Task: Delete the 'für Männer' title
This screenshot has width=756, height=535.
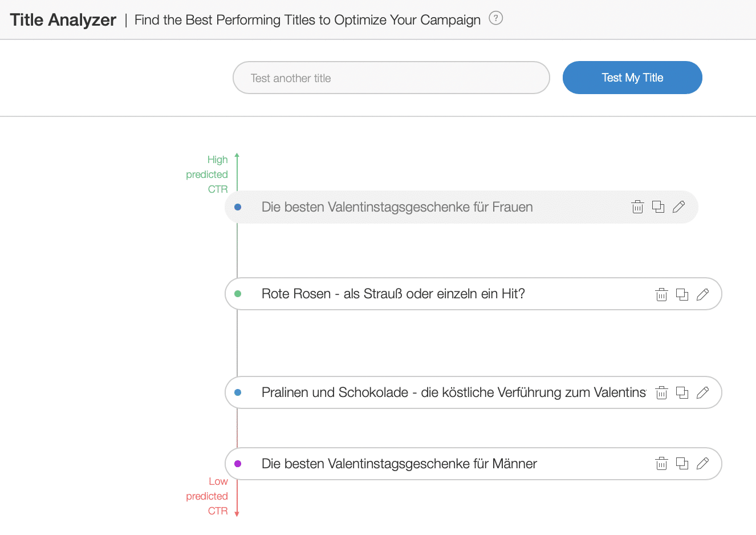Action: [x=661, y=464]
